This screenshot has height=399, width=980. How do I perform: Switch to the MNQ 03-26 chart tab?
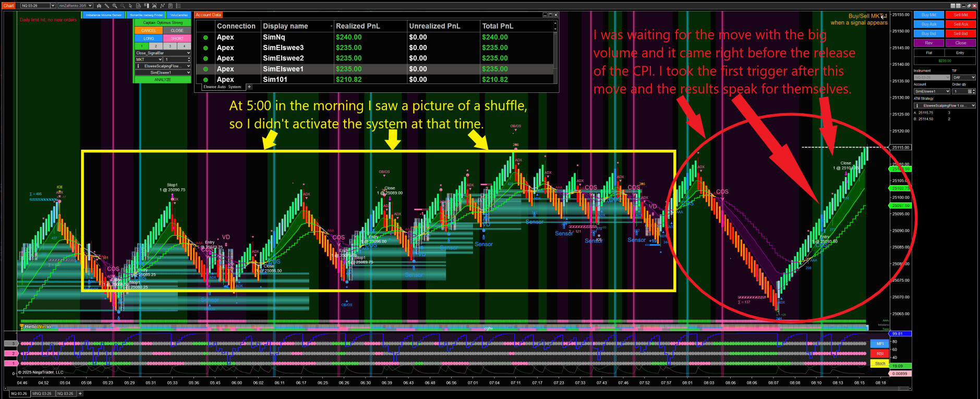tap(42, 394)
